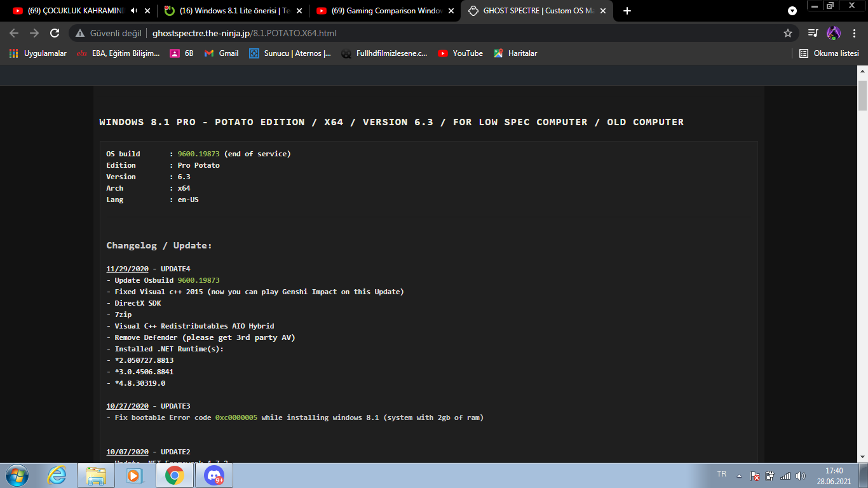Open the media control icon in Chrome toolbar
The image size is (868, 488).
click(813, 33)
